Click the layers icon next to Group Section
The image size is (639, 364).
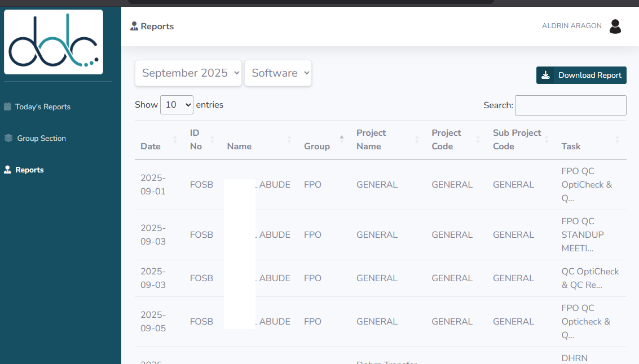point(8,138)
